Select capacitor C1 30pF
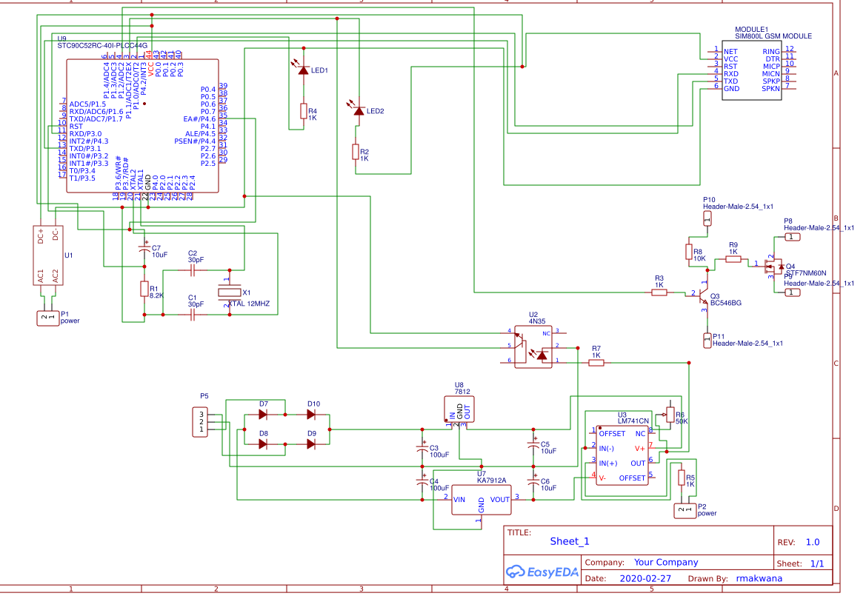Screen dimensions: 866x616 coord(193,315)
